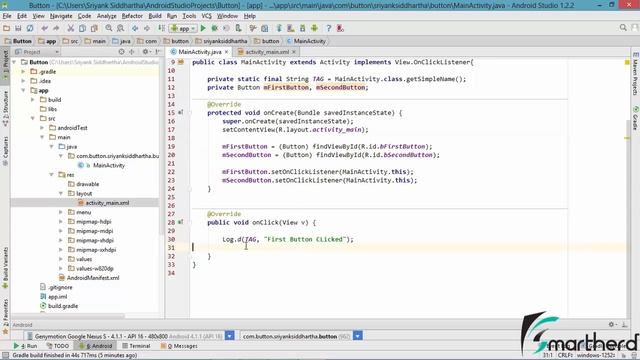Click the Synchronize toolbar icon
Image resolution: width=640 pixels, height=360 pixels.
coord(30,28)
